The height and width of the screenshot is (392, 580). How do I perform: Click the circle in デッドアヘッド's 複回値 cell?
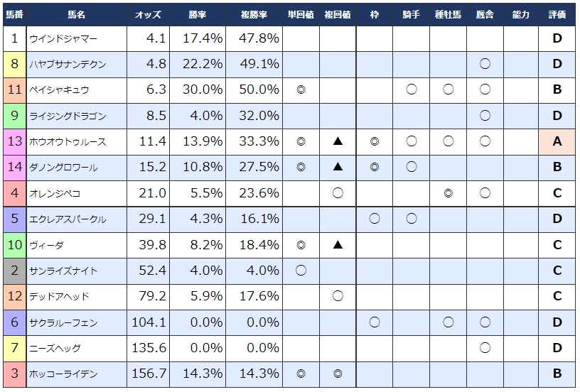coord(338,296)
